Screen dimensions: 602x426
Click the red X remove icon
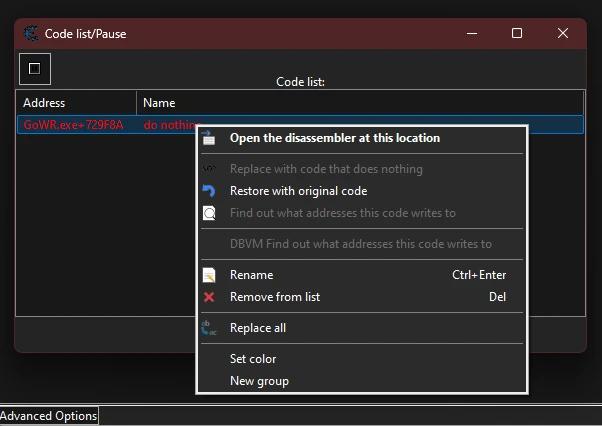point(209,297)
